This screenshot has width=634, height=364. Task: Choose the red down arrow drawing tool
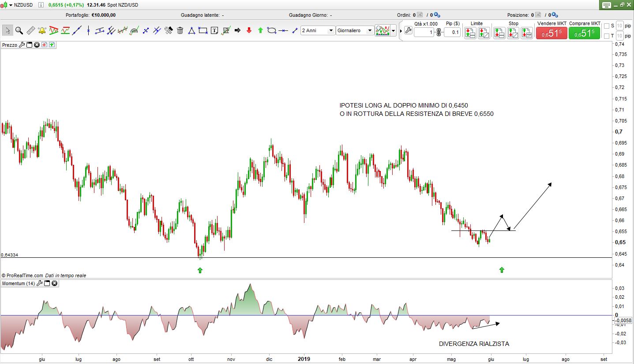point(249,30)
